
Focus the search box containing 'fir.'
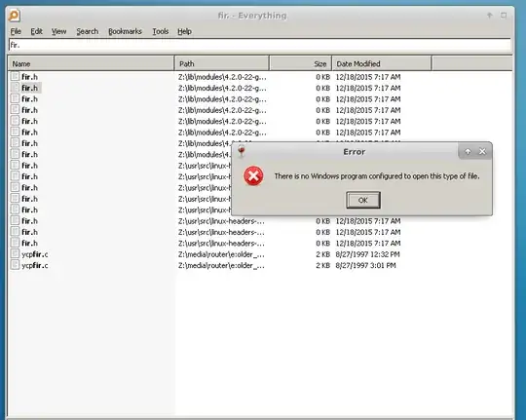coord(260,45)
